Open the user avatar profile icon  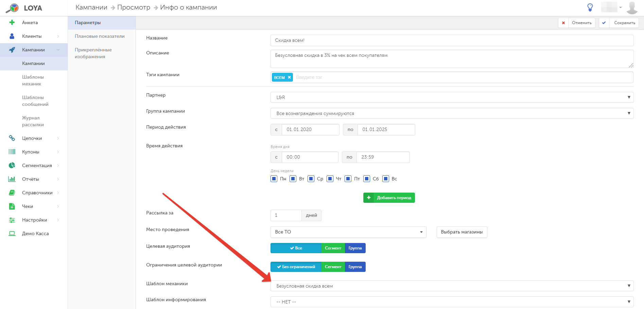point(632,7)
